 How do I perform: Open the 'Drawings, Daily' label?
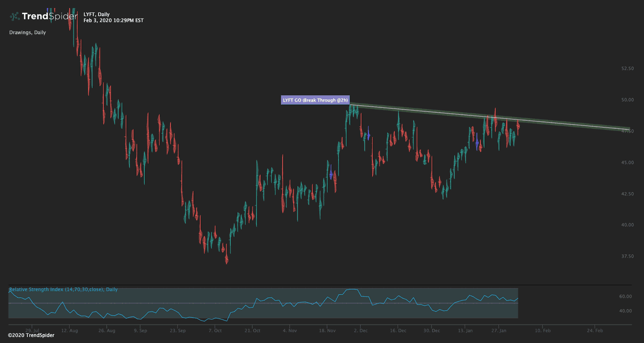point(28,32)
